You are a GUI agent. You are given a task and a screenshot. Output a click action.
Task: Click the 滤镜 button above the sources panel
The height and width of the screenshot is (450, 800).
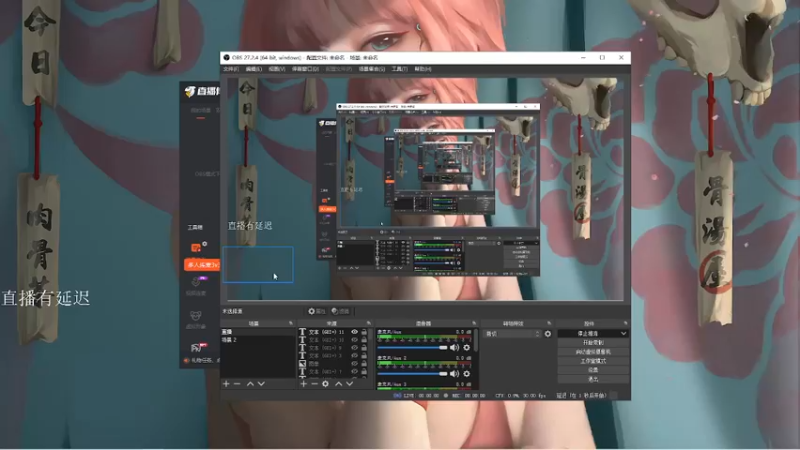tap(341, 311)
